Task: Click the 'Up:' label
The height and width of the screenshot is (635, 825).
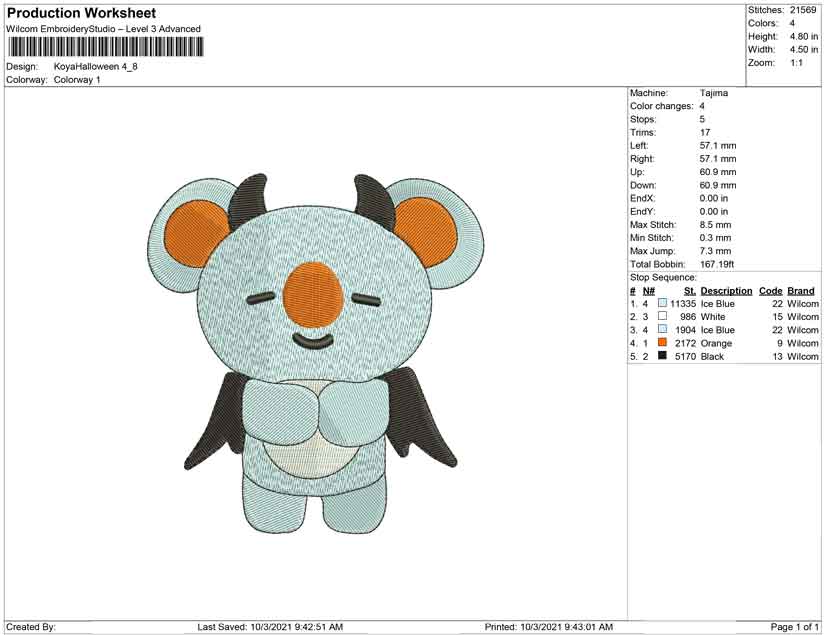Action: (637, 172)
